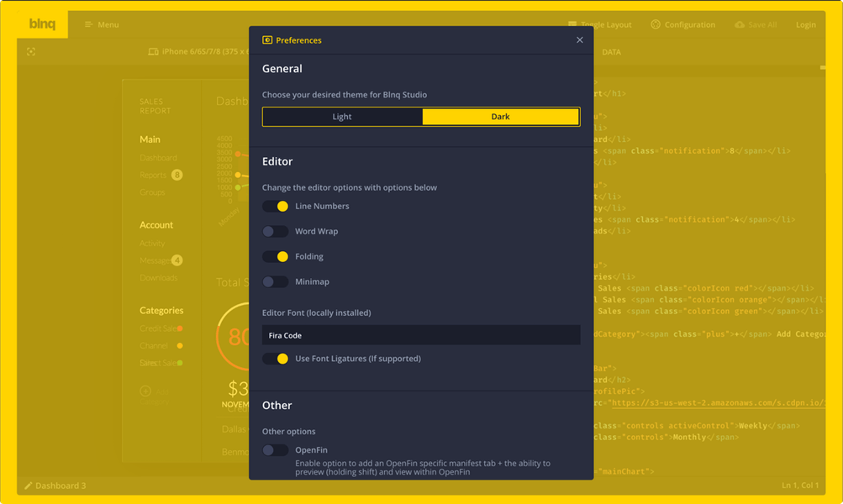
Task: Click the SALES REPORT title in preview
Action: point(155,106)
